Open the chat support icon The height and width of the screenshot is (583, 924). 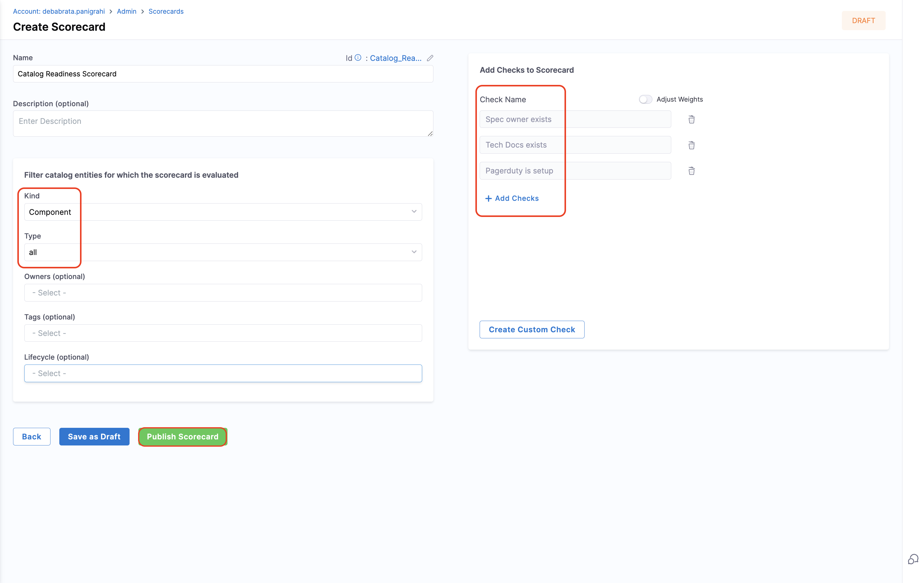(912, 559)
